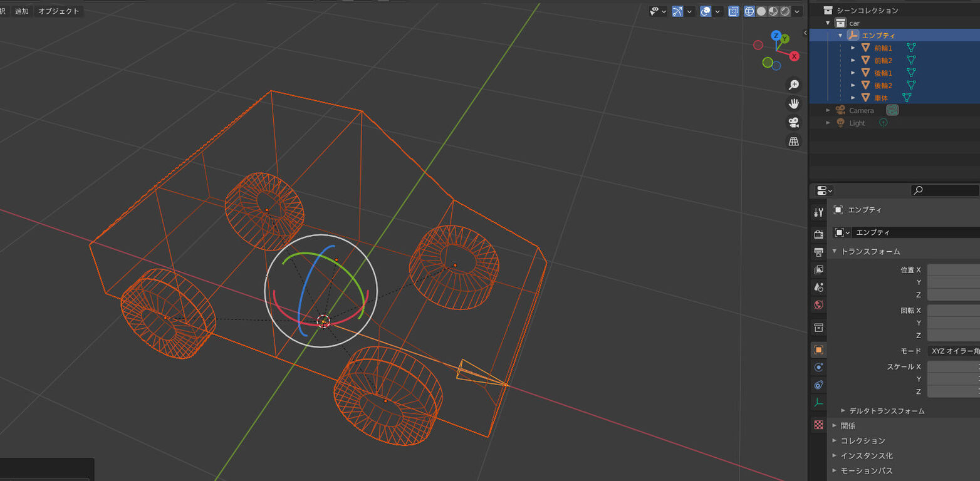Toggle viewport gizmo display button
The height and width of the screenshot is (481, 980).
677,11
